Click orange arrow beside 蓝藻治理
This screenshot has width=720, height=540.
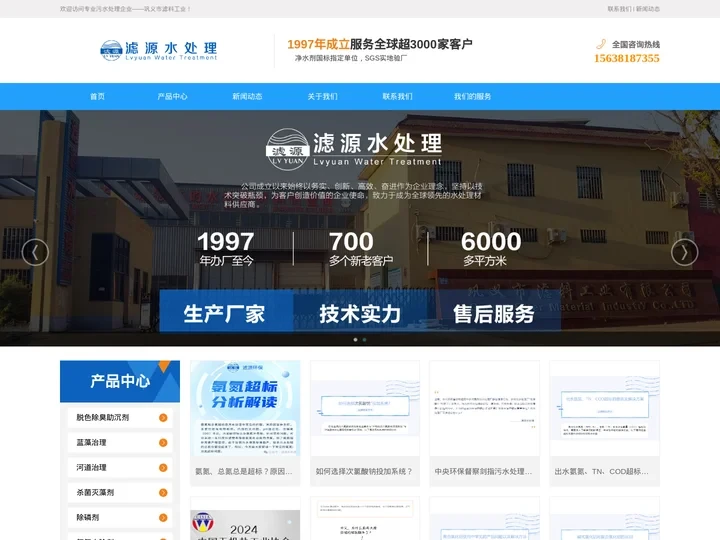click(x=163, y=443)
